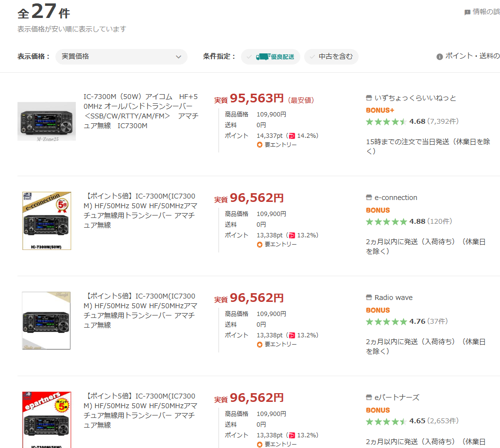Open the eパートナーズ listing's product title link
Image resolution: width=500 pixels, height=448 pixels.
(x=140, y=411)
